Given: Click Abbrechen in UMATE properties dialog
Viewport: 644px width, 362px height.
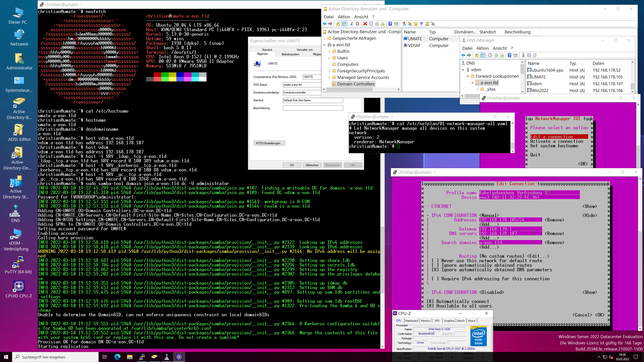Looking at the screenshot, I should point(312,165).
